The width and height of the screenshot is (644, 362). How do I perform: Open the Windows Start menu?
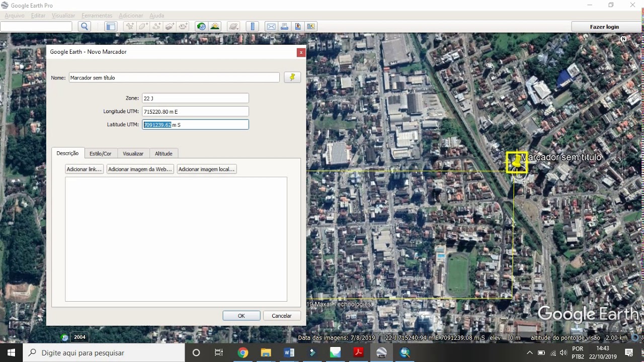(11, 352)
